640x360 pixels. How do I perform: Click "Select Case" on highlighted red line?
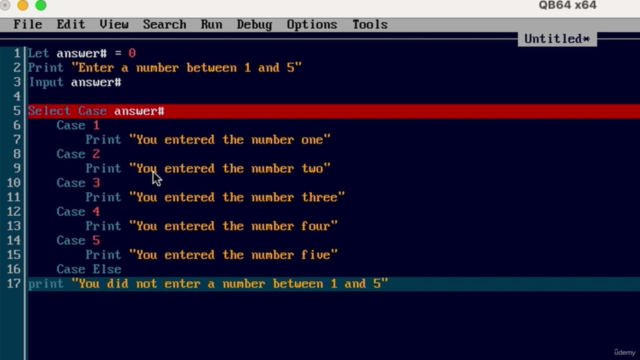(67, 111)
